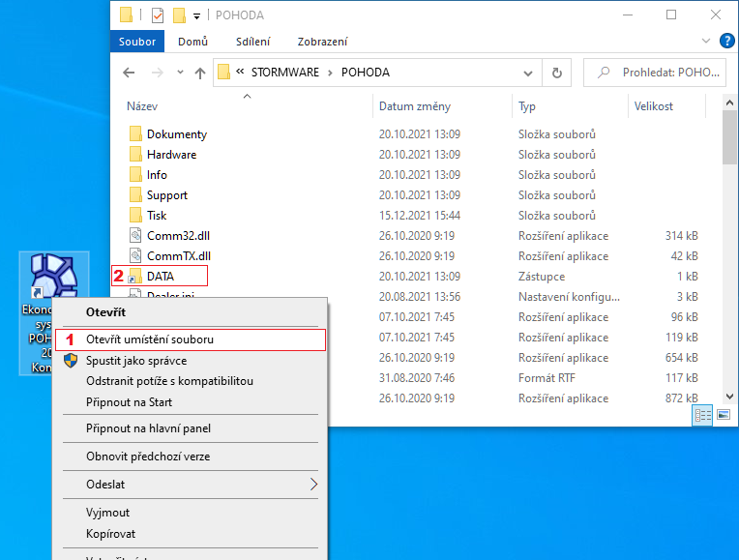Screen dimensions: 739x560
Task: Click the Explorer Help question mark icon
Action: coord(726,41)
